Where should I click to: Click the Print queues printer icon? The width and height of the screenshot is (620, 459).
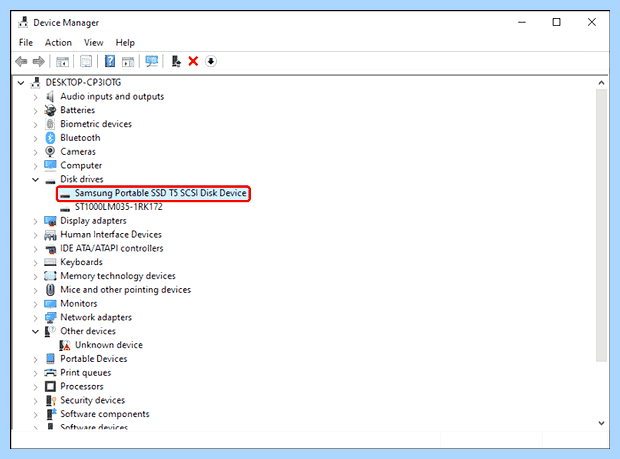coord(50,372)
